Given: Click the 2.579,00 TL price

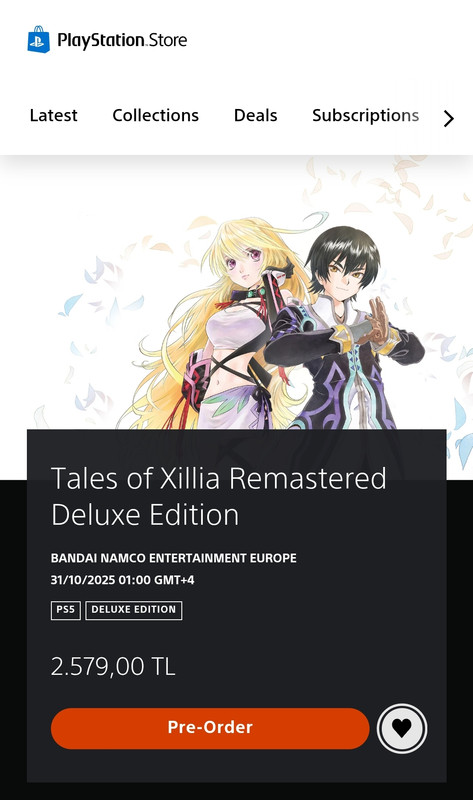Looking at the screenshot, I should [113, 666].
